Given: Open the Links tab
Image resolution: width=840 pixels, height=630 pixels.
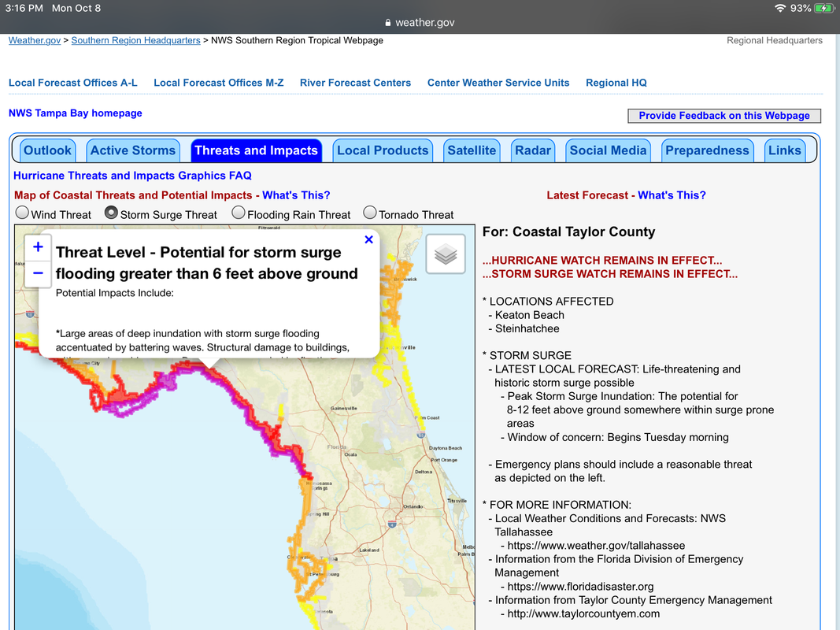Looking at the screenshot, I should (784, 150).
